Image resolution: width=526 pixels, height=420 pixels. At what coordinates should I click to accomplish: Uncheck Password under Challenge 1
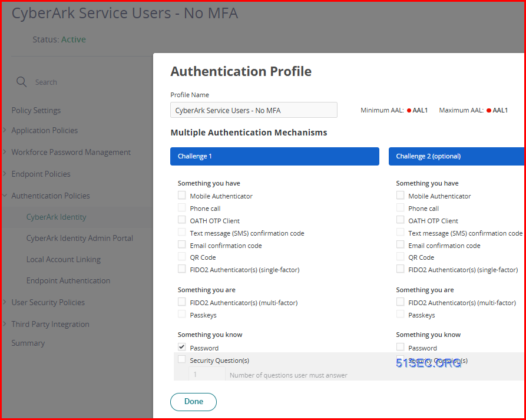click(182, 347)
